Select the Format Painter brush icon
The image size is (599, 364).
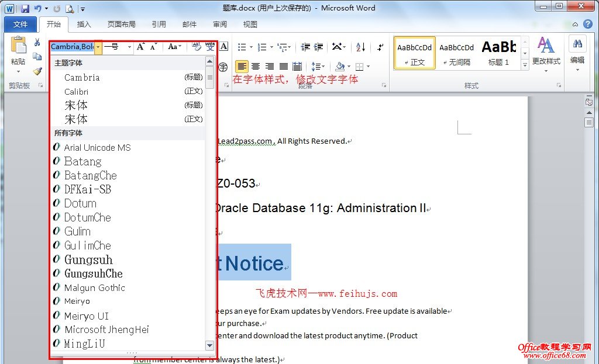pyautogui.click(x=37, y=71)
